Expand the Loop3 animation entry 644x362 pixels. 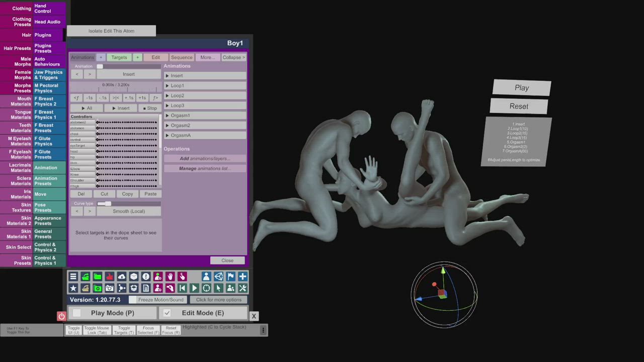[x=205, y=106]
